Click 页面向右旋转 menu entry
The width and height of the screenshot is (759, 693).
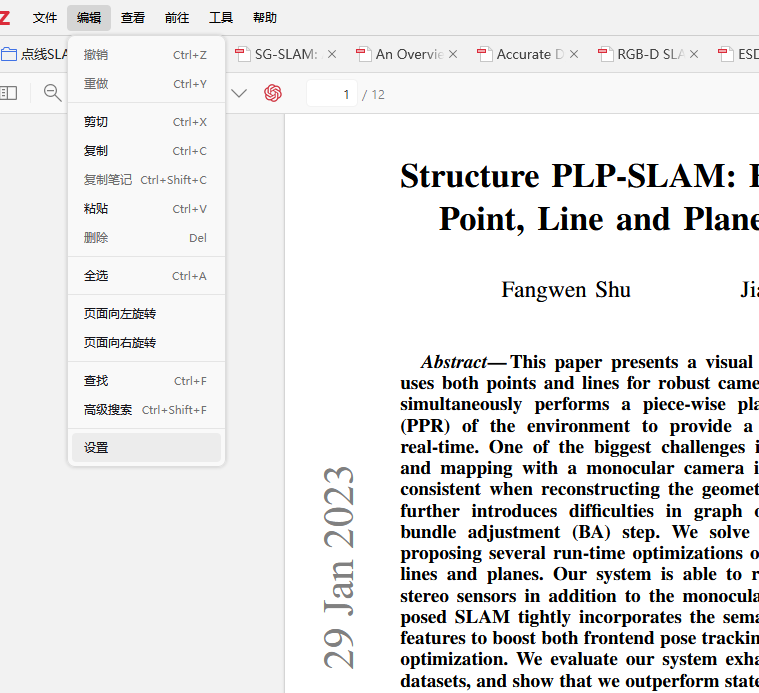pos(146,343)
